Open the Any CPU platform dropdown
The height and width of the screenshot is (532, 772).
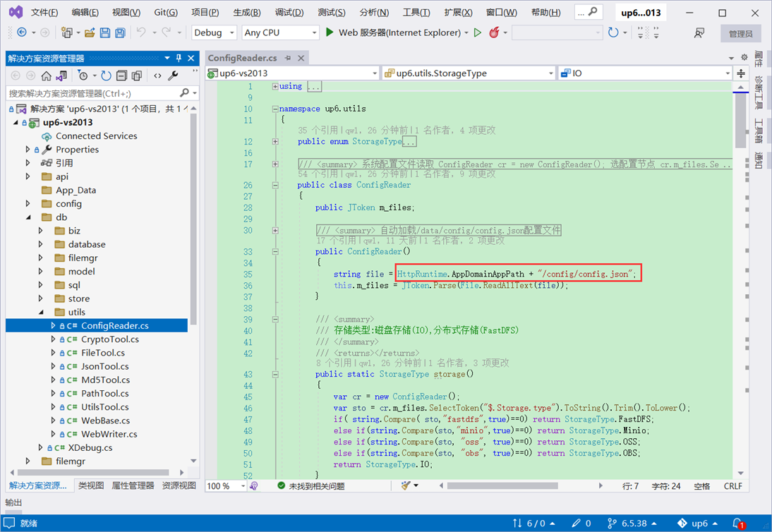pyautogui.click(x=281, y=32)
